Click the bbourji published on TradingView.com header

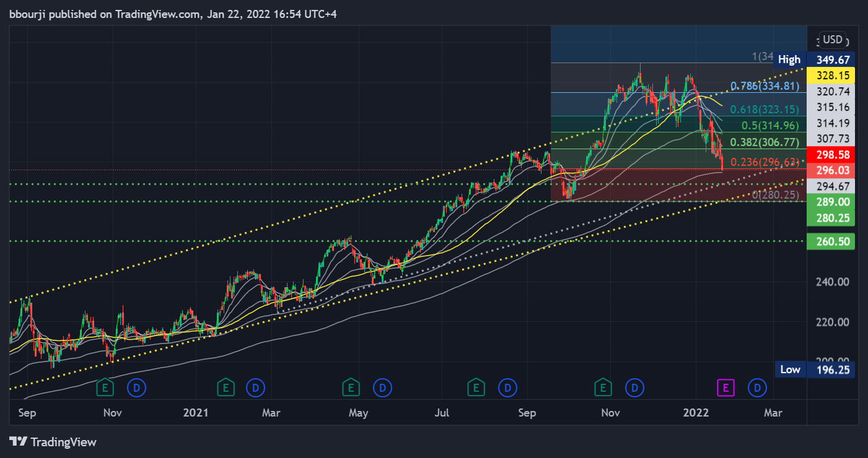click(173, 14)
